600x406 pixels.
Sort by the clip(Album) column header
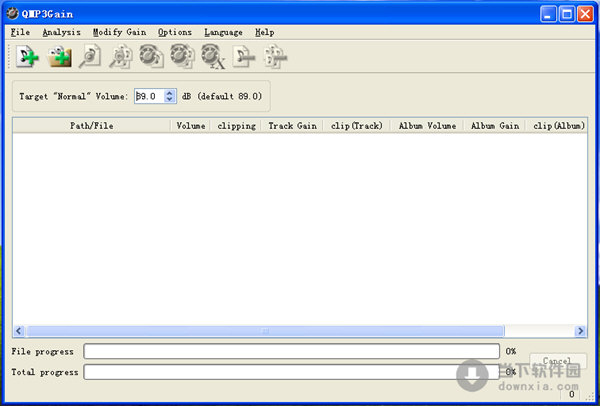point(557,126)
